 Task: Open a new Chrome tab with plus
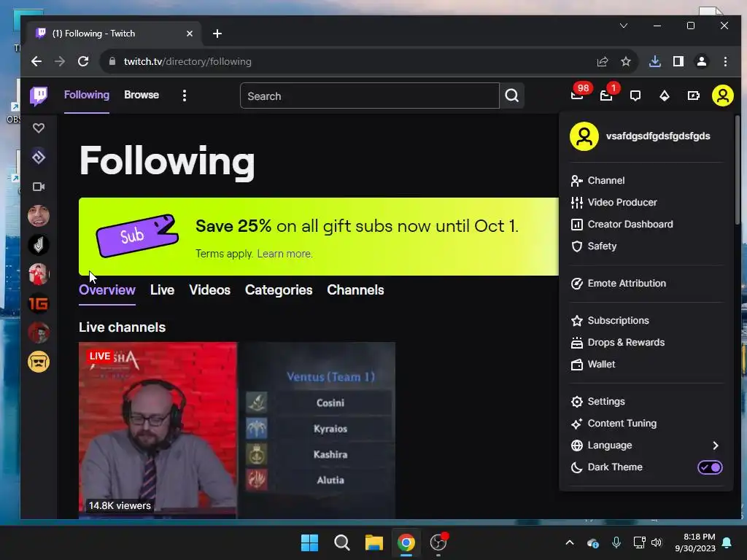coord(217,34)
